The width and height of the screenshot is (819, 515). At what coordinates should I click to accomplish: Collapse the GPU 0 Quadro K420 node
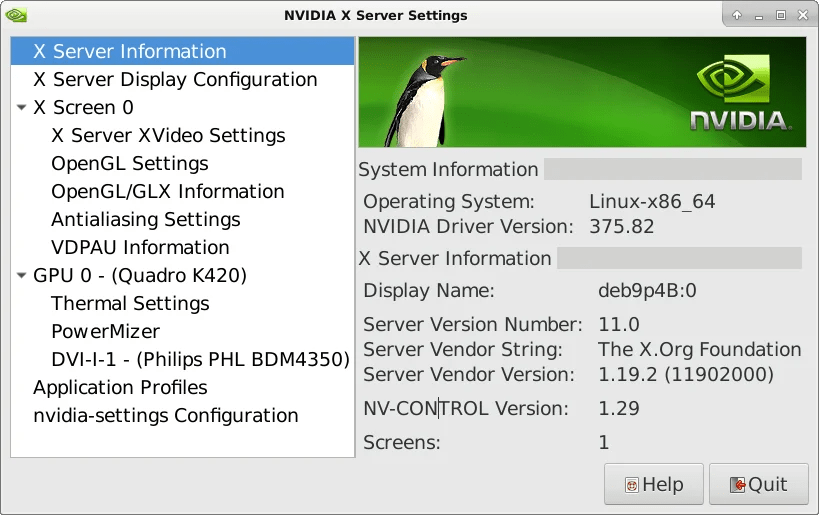tap(22, 276)
